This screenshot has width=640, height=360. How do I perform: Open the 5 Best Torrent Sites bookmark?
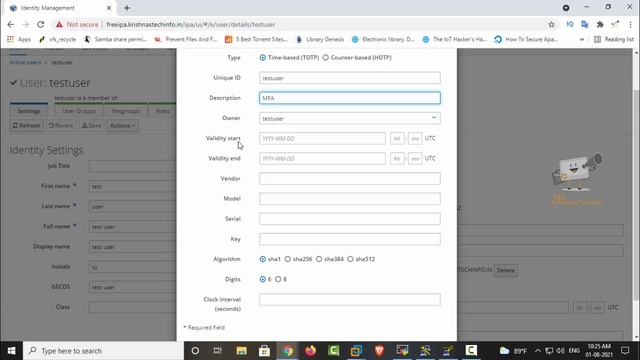click(256, 39)
